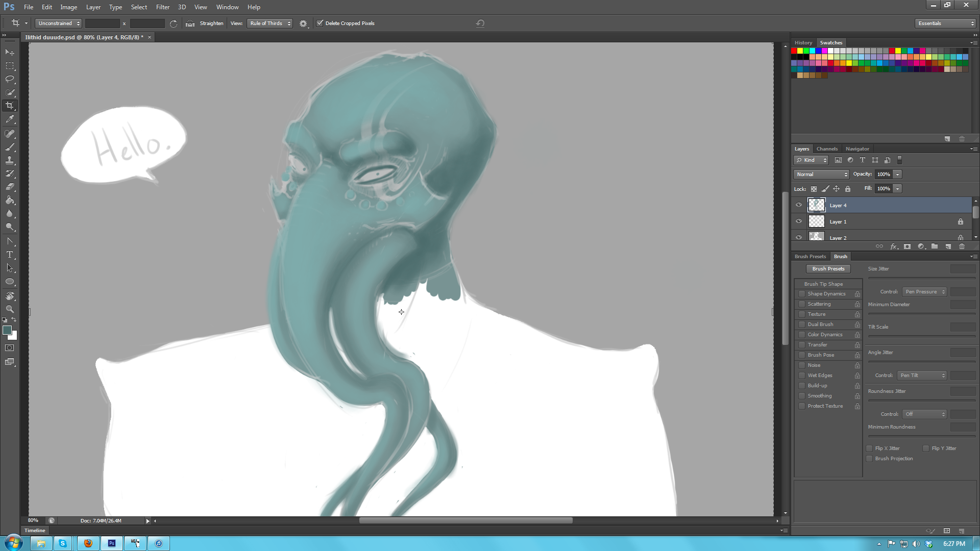Image resolution: width=980 pixels, height=551 pixels.
Task: Click the Brush Presets button
Action: [x=828, y=269]
